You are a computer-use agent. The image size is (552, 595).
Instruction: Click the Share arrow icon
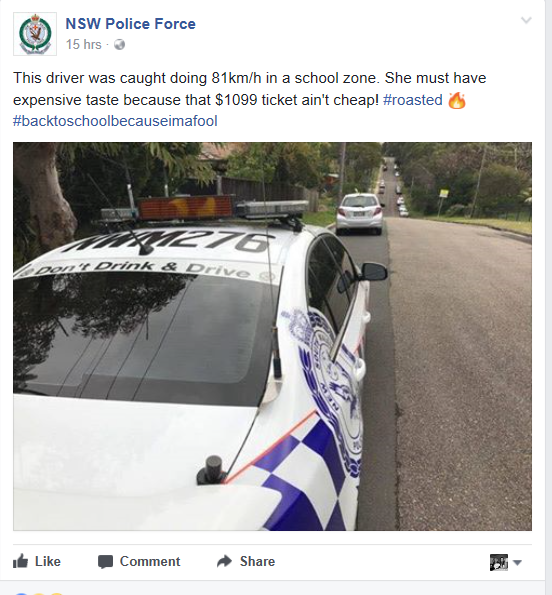225,561
